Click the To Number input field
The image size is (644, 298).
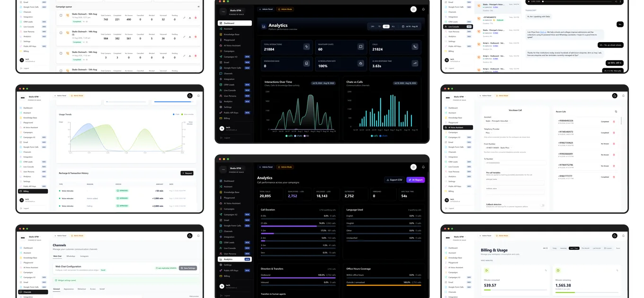pos(515,163)
